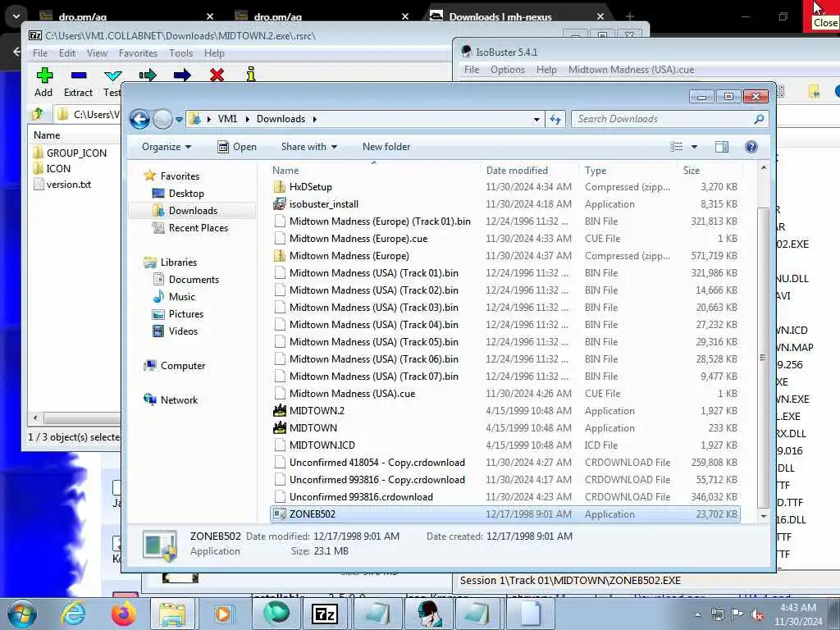Select the HxDSetup zipped folder icon
The height and width of the screenshot is (630, 840).
pyautogui.click(x=279, y=187)
